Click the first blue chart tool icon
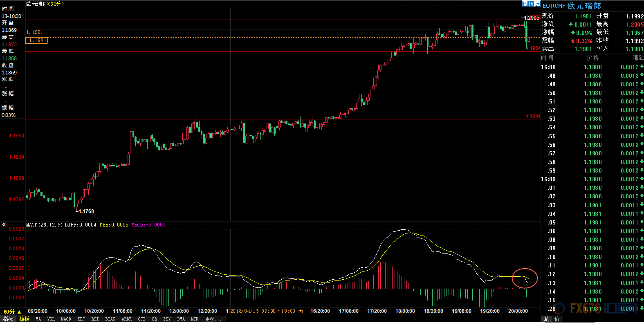 pyautogui.click(x=525, y=4)
